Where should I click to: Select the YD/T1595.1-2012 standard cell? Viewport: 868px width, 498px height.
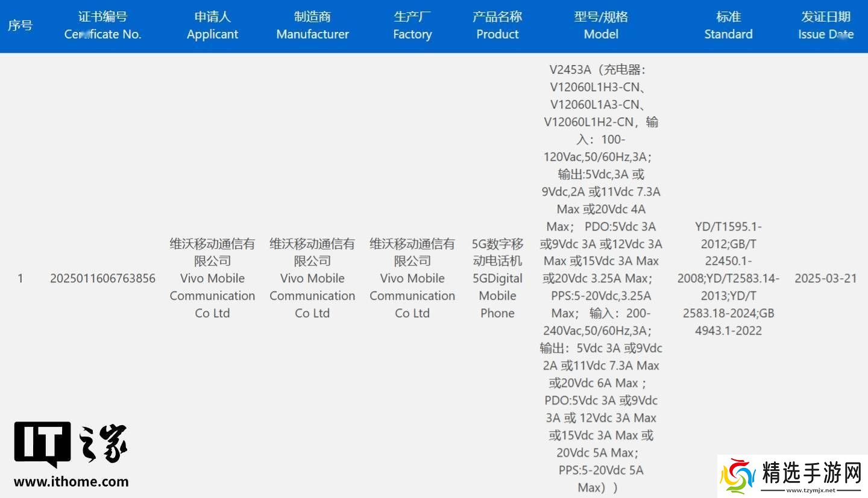point(728,278)
